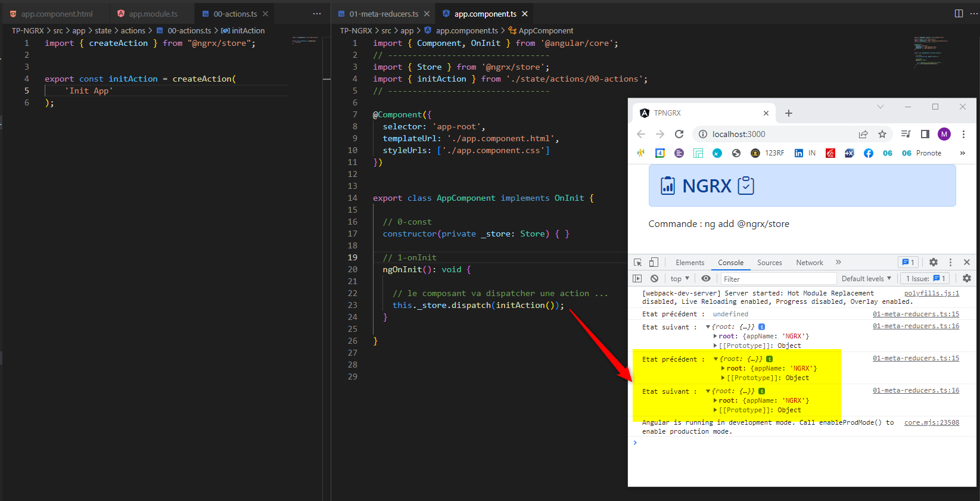Collapse {root: {…}} object in Etat précédent row

716,359
